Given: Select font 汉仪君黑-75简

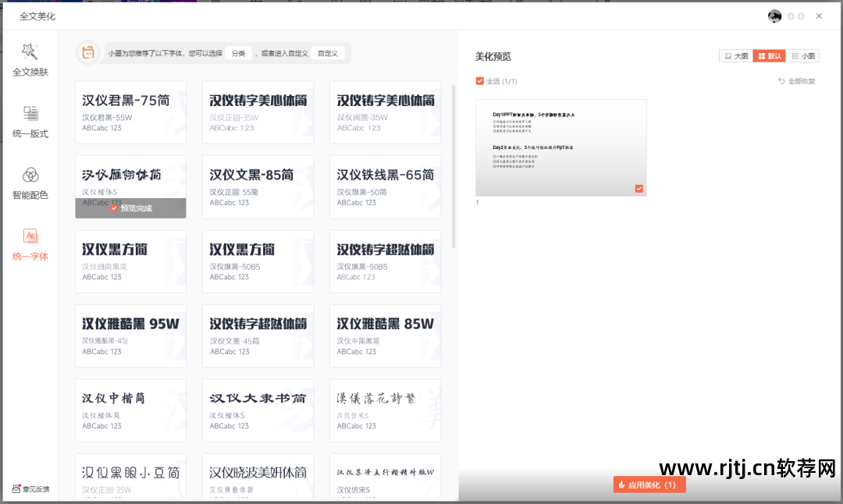Looking at the screenshot, I should (130, 112).
